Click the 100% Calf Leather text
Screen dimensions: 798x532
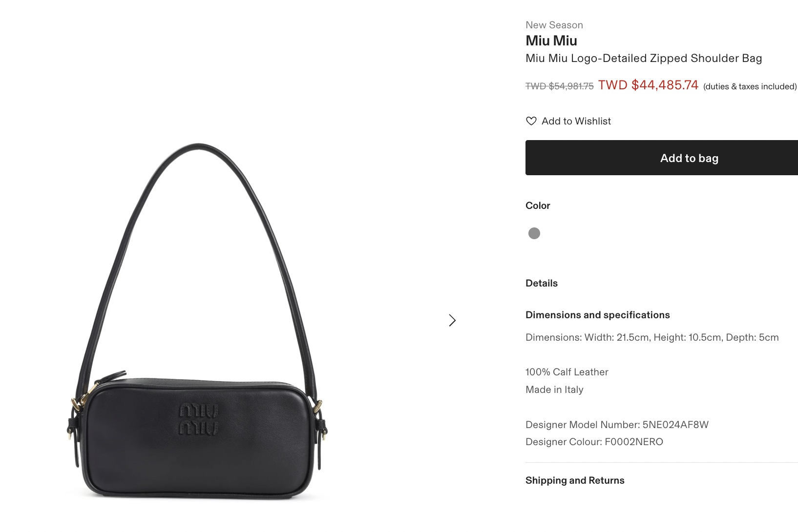(x=567, y=372)
